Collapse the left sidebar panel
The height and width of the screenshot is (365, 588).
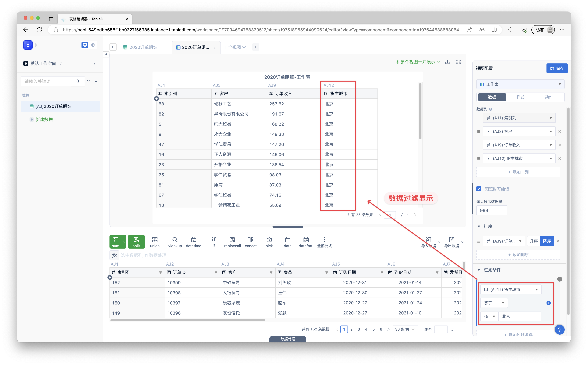(106, 54)
